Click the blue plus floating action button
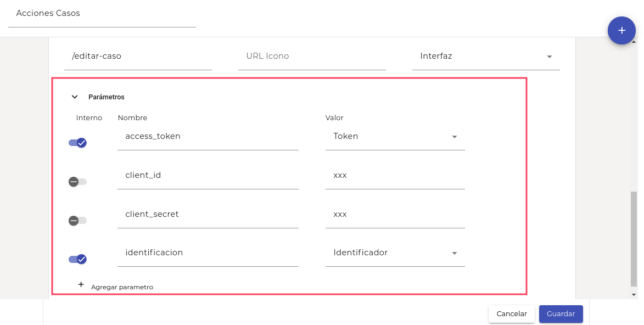The image size is (644, 325). click(621, 30)
